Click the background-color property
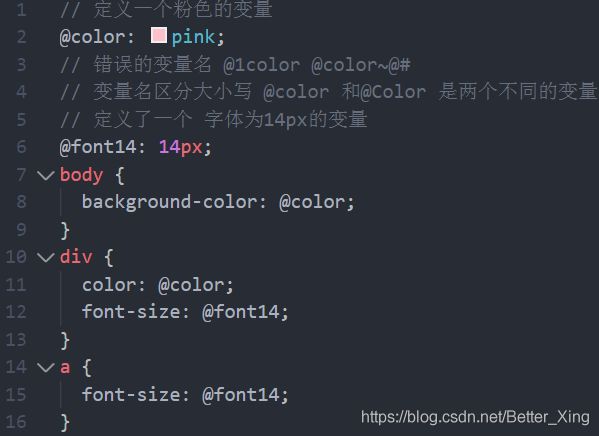The width and height of the screenshot is (599, 436). click(x=169, y=202)
